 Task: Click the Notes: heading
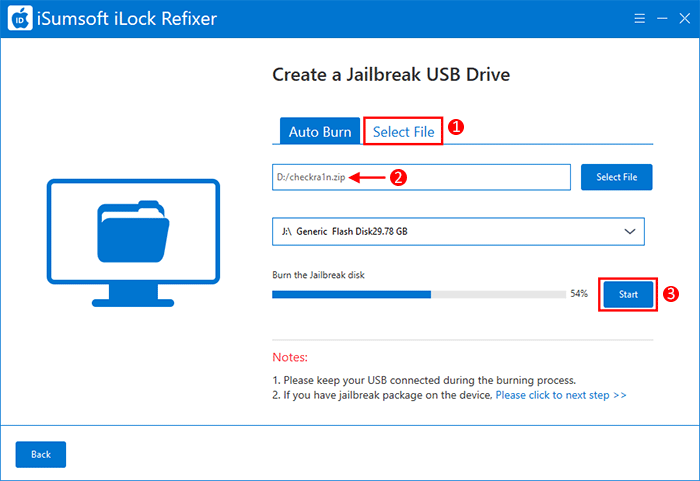[290, 357]
